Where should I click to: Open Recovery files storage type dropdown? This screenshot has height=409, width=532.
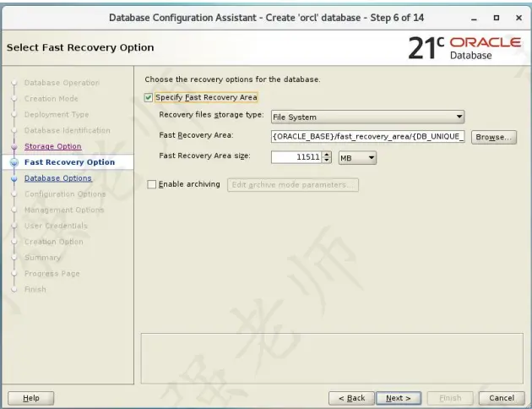click(368, 117)
